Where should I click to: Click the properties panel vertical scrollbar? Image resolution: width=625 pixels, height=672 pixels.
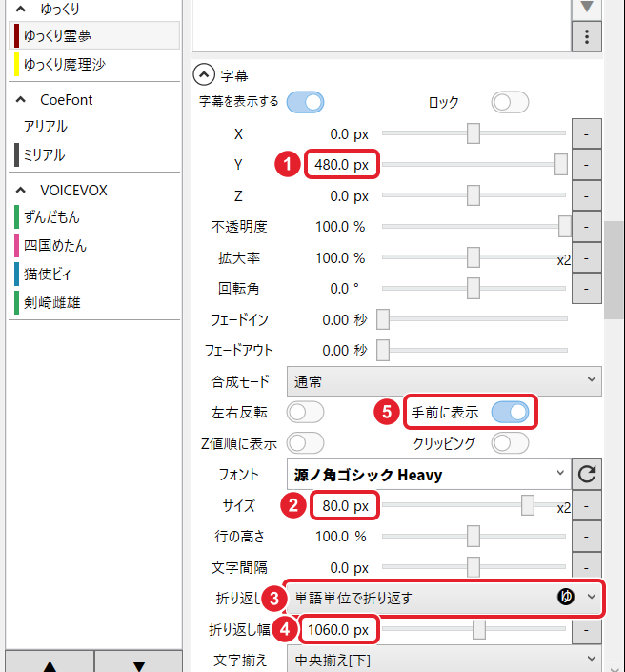click(614, 270)
